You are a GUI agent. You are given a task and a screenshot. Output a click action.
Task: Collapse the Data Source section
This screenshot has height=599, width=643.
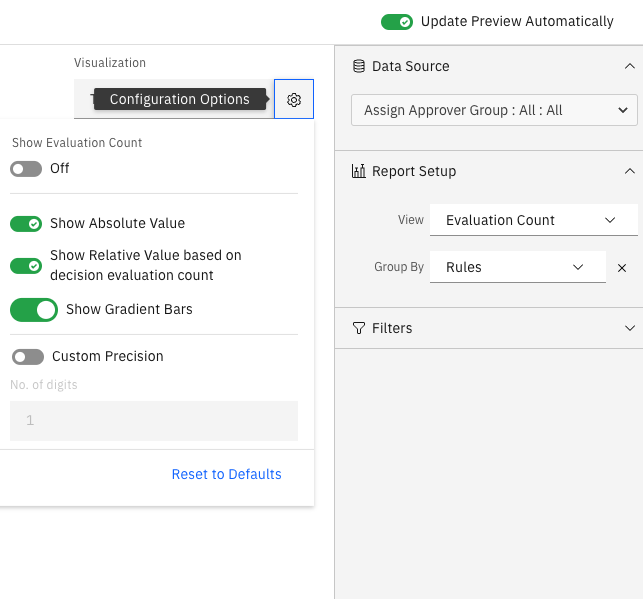point(629,66)
